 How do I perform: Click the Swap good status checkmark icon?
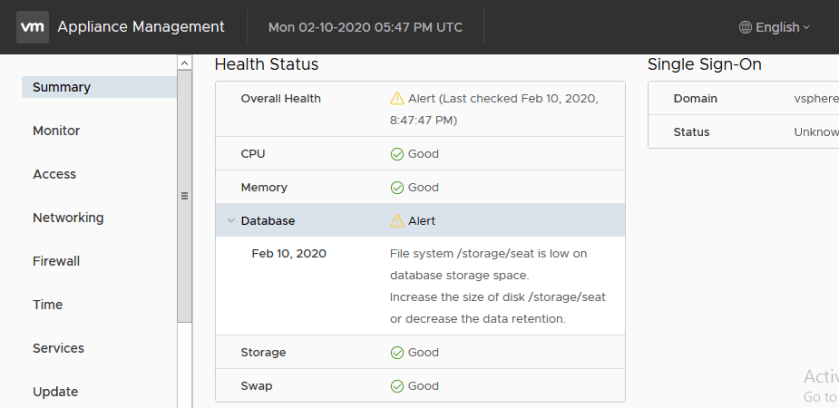397,385
